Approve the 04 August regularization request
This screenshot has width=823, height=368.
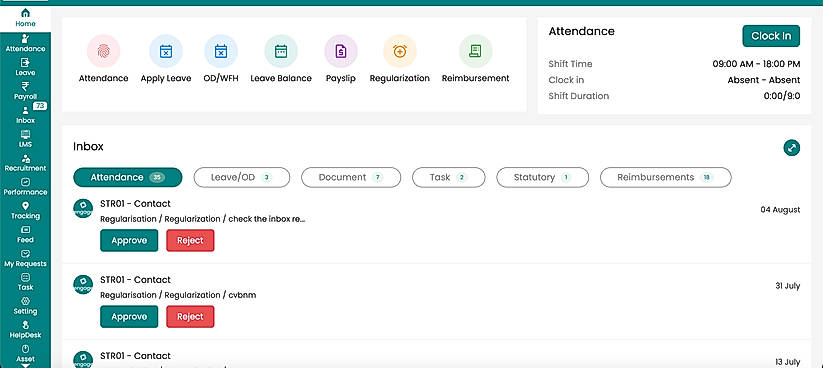point(129,240)
